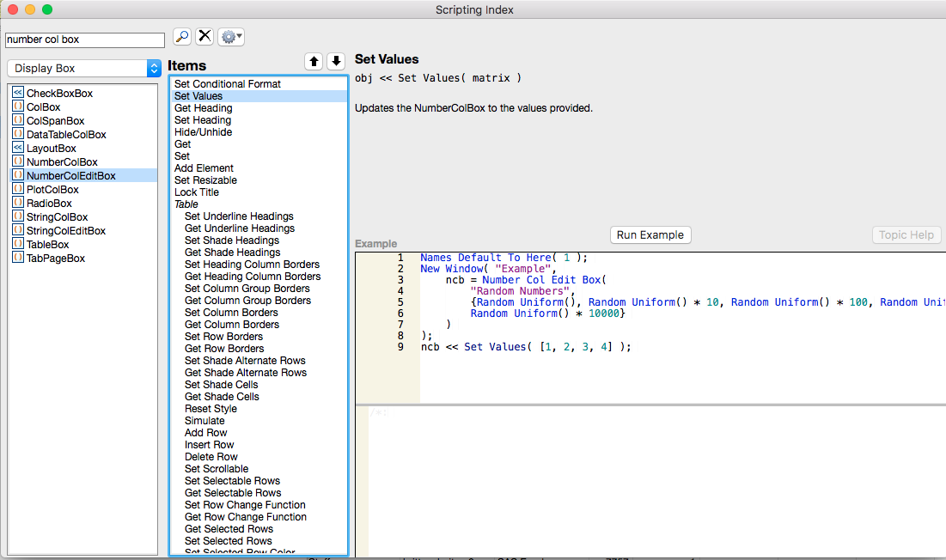Select Lock Title item
The image size is (946, 560).
tap(197, 192)
